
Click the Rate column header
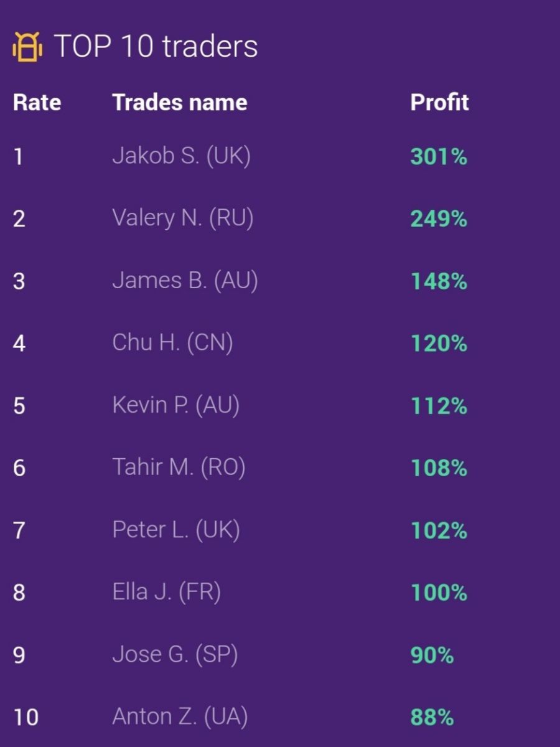click(37, 102)
